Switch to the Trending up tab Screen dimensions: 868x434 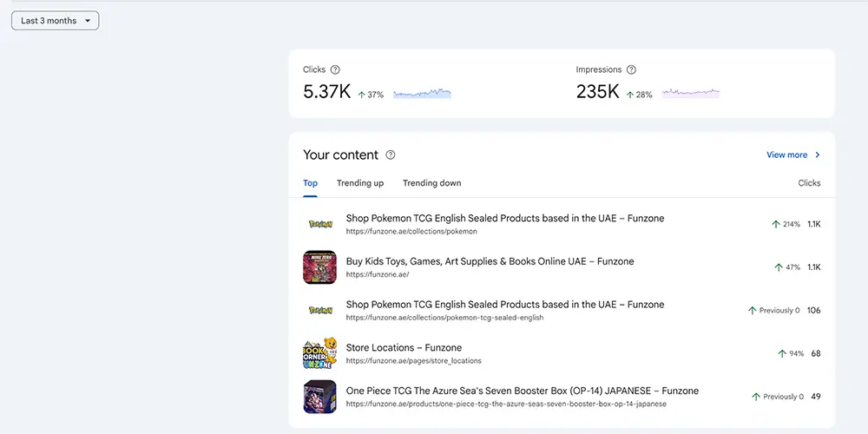tap(360, 183)
